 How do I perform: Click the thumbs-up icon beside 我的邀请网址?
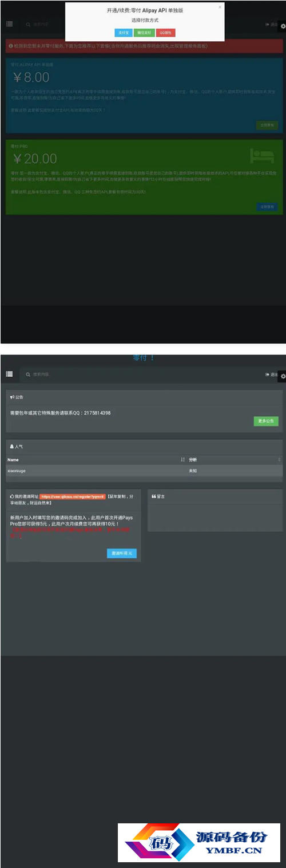pos(12,496)
